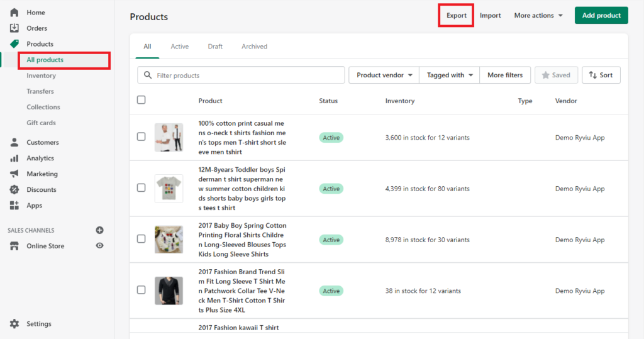This screenshot has width=644, height=339.
Task: Select the 2017 Baby Boy Spring Cotton product checkbox
Action: (x=141, y=240)
